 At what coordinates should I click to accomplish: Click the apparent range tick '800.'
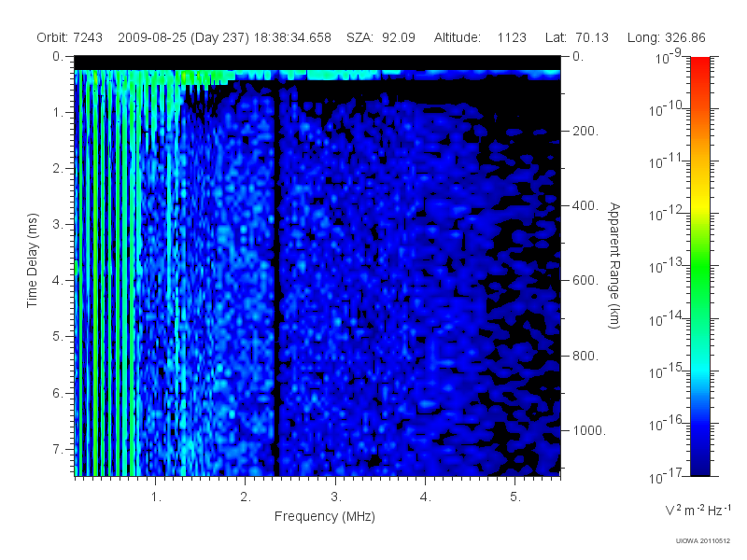pyautogui.click(x=585, y=356)
